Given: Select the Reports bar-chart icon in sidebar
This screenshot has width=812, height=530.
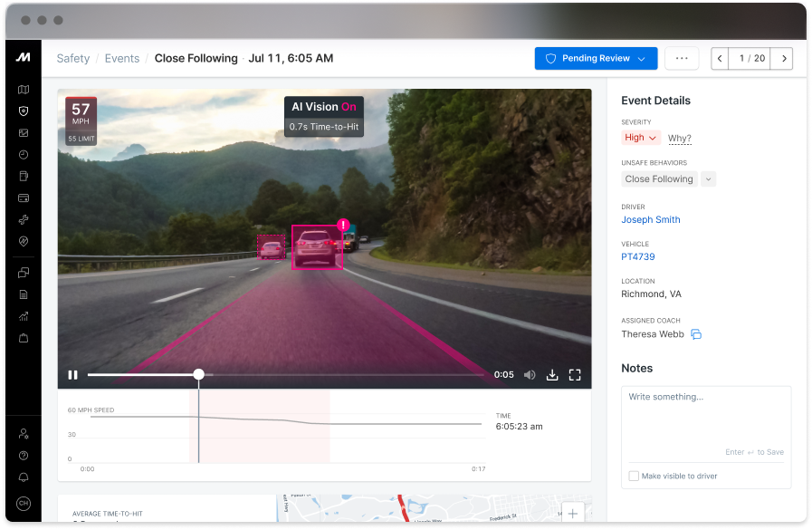Looking at the screenshot, I should click(24, 315).
